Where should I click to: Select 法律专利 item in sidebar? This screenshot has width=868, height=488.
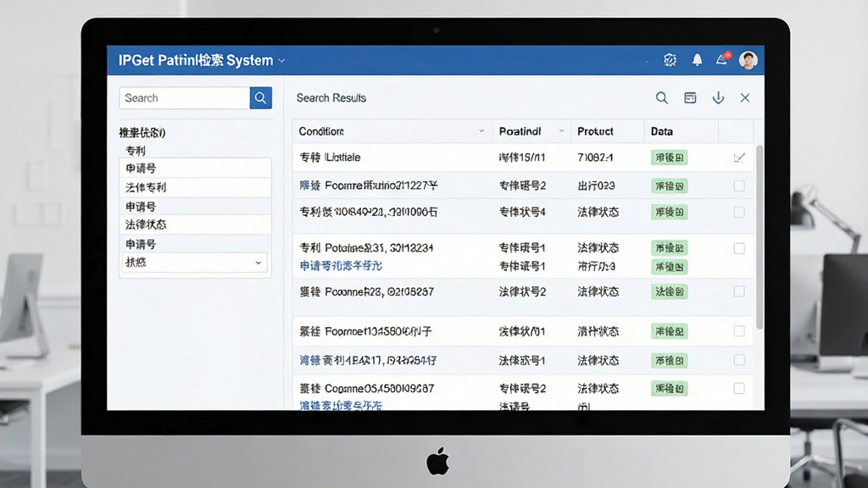[195, 187]
